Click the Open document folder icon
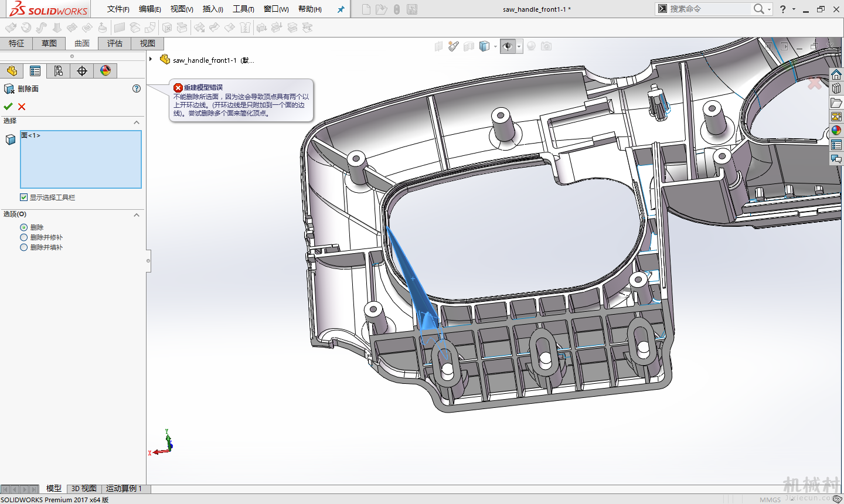The image size is (844, 504). [382, 9]
